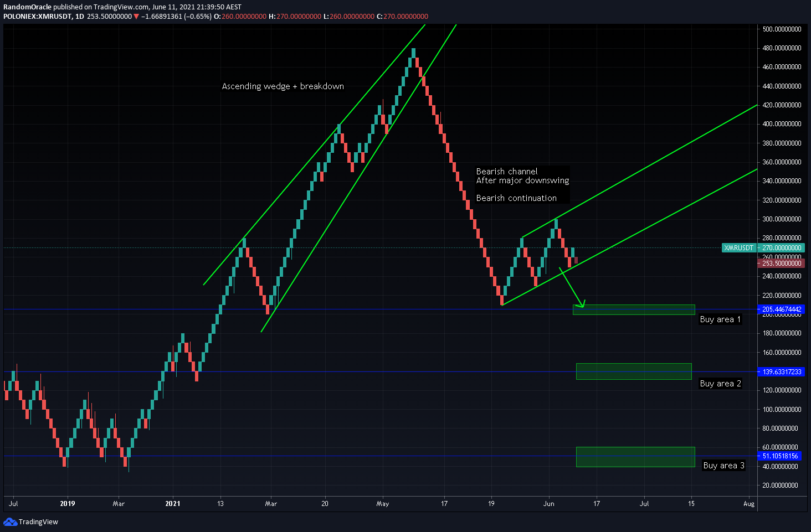The height and width of the screenshot is (532, 811).
Task: Click the red down-triangle change indicator
Action: [136, 17]
